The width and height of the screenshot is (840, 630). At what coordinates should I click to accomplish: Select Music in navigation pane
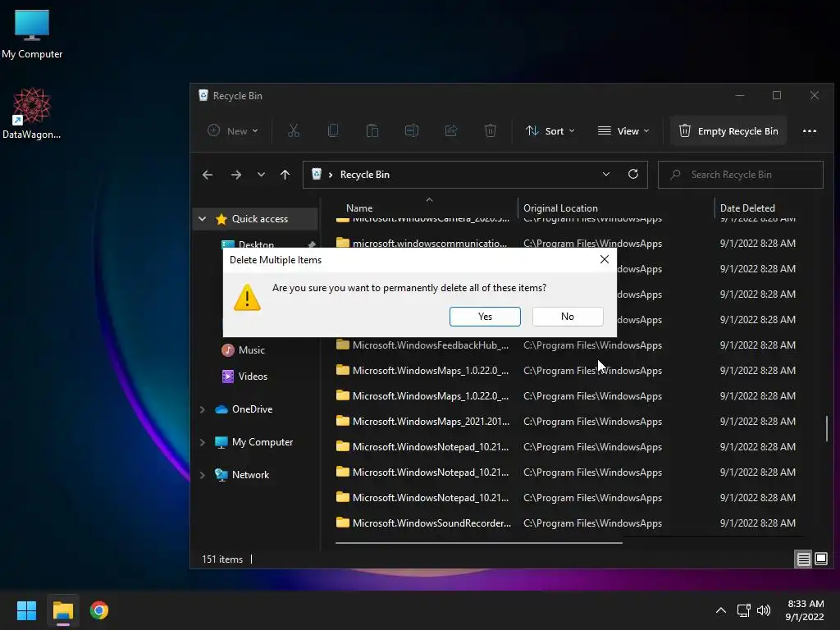[x=243, y=349]
